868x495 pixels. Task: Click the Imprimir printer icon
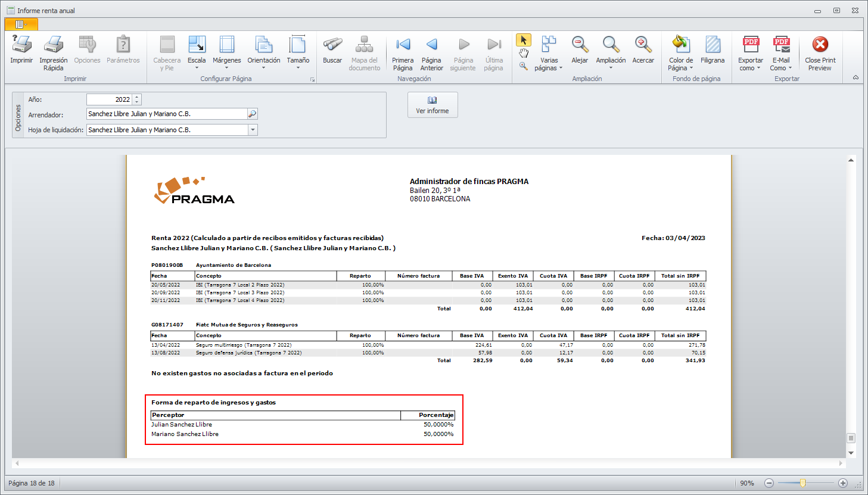(x=21, y=45)
